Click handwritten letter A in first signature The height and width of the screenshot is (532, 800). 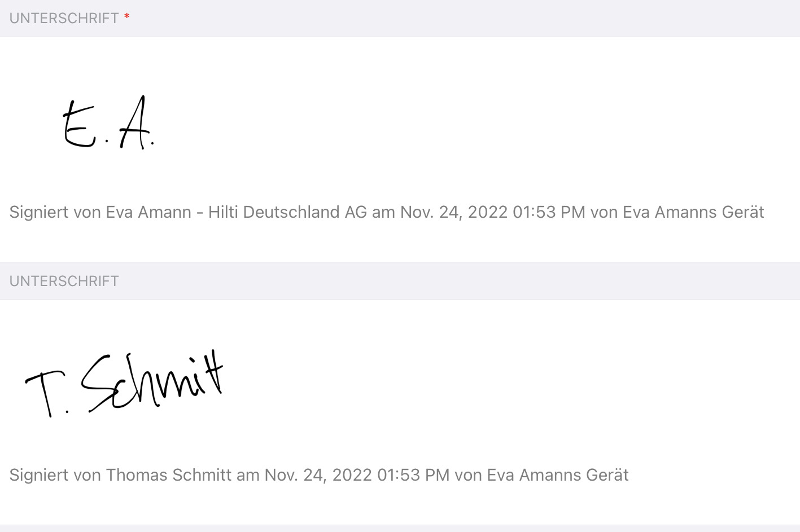coord(134,122)
